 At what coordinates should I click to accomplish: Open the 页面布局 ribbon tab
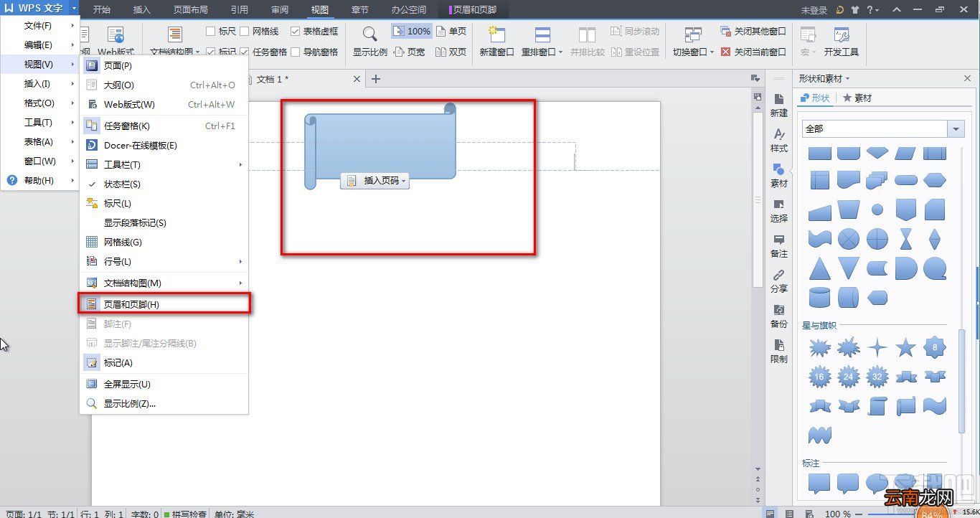click(x=191, y=10)
